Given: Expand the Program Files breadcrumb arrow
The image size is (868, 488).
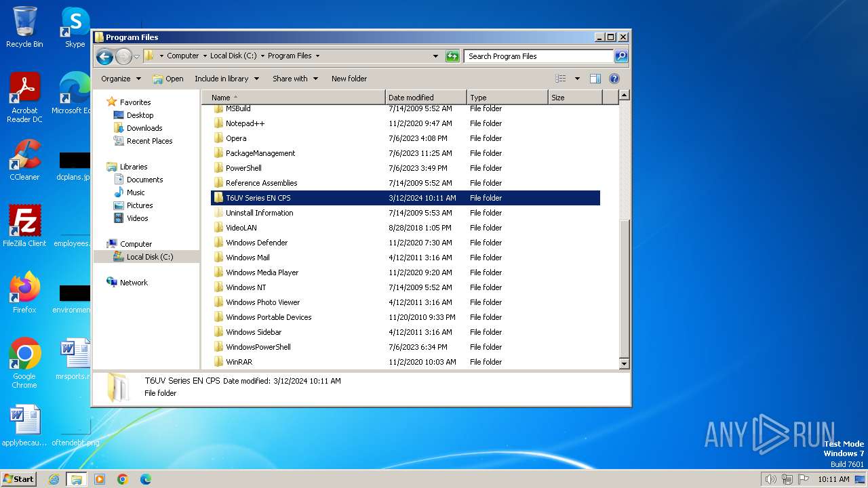Looking at the screenshot, I should (x=317, y=56).
